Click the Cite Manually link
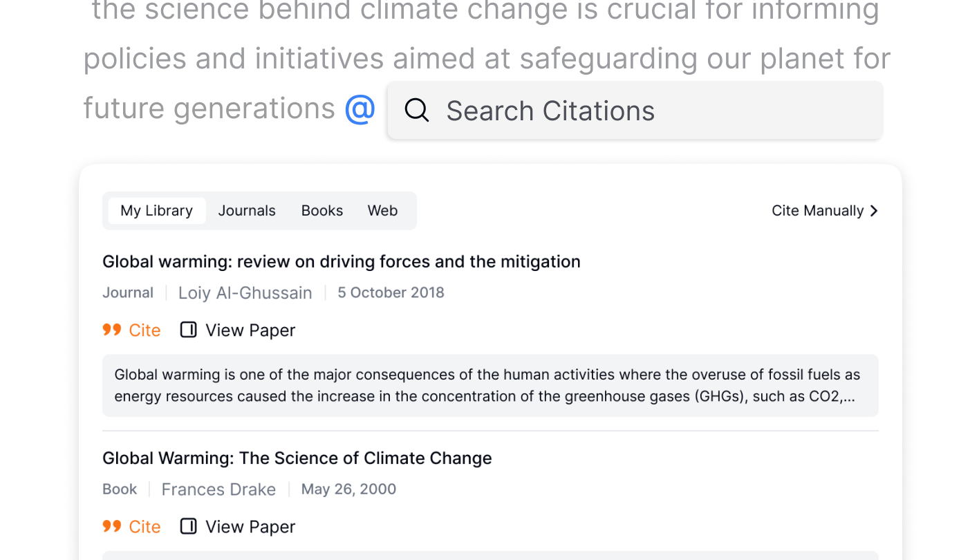The width and height of the screenshot is (979, 560). [x=825, y=211]
